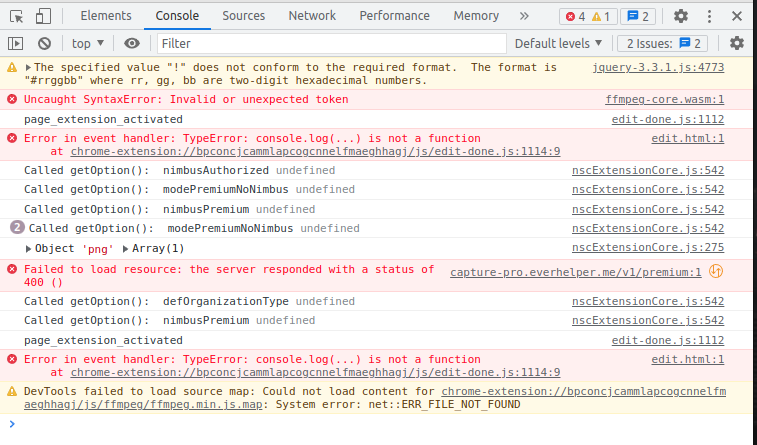Viewport: 757px width, 445px height.
Task: Select the inspect element picker icon
Action: pyautogui.click(x=17, y=16)
